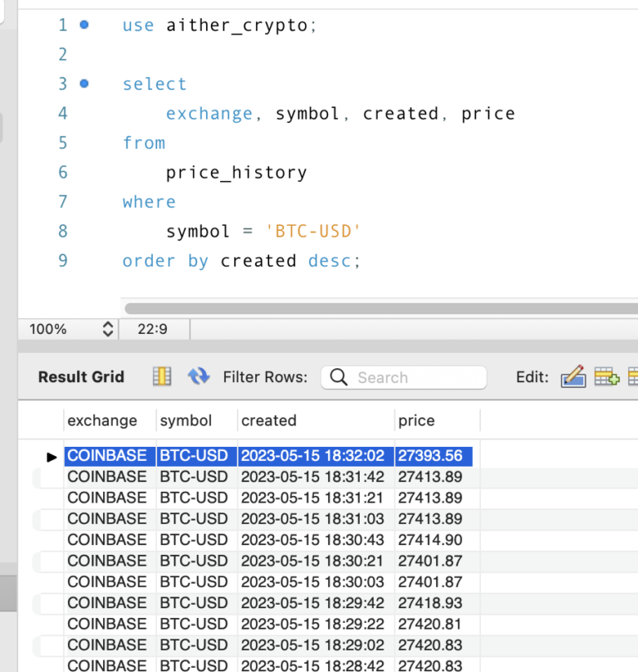
Task: Click the symbol column header
Action: click(x=185, y=420)
